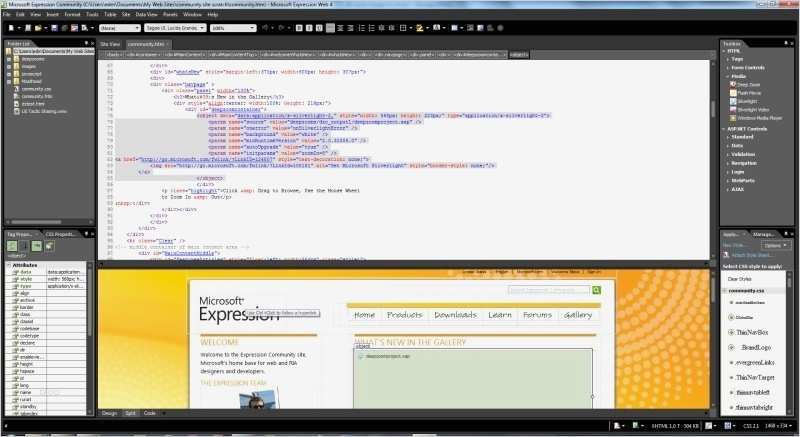Click the Italic formatting icon

(x=309, y=28)
